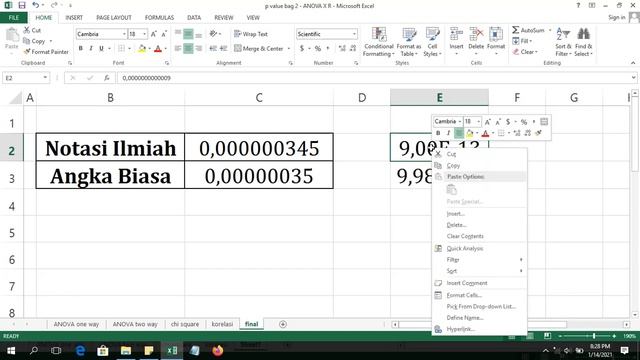
Task: Switch to FORMULAS ribbon tab
Action: [x=159, y=18]
